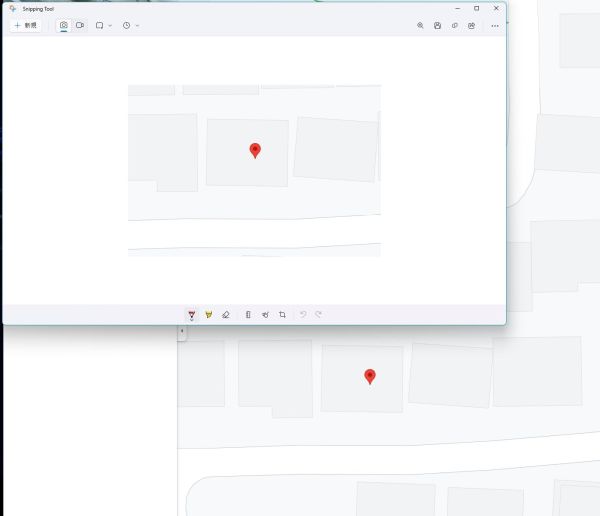Enable touch writing tool
Image resolution: width=600 pixels, height=516 pixels.
tap(265, 315)
